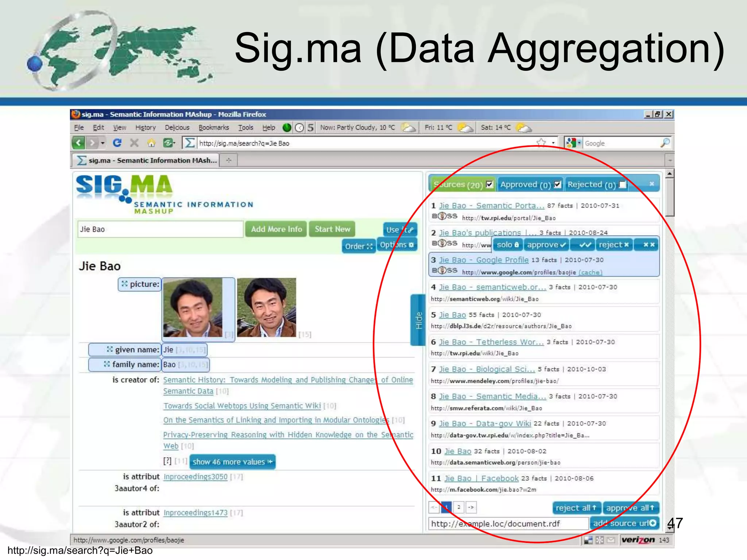
Task: Open the History menu
Action: (146, 128)
